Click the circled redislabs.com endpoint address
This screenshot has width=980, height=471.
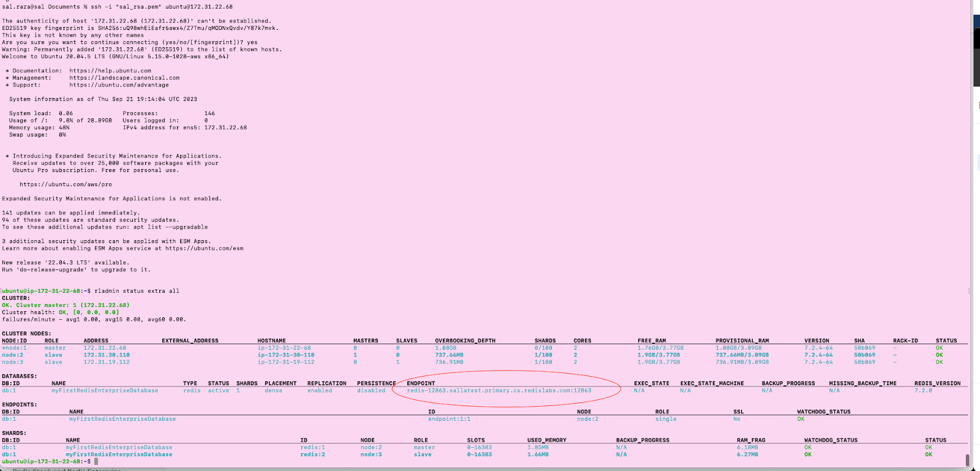[x=499, y=390]
